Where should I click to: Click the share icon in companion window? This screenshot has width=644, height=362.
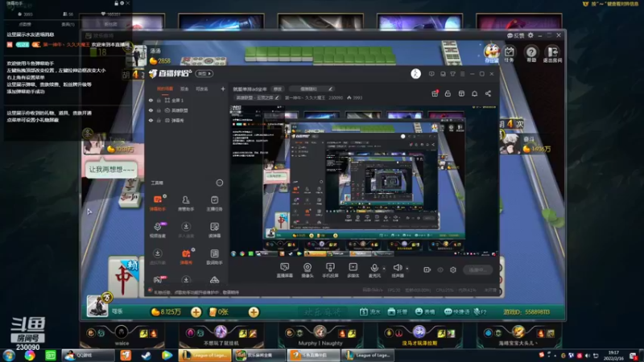pyautogui.click(x=488, y=93)
